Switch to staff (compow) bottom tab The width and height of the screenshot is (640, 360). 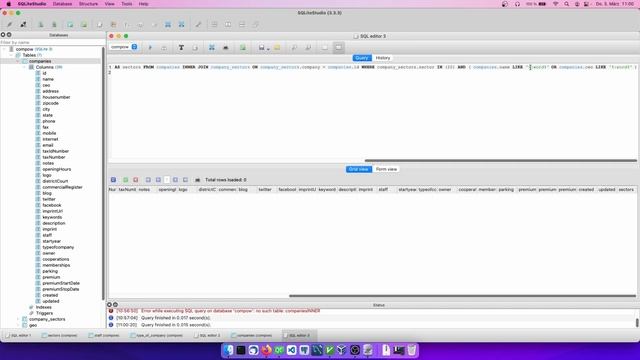104,336
